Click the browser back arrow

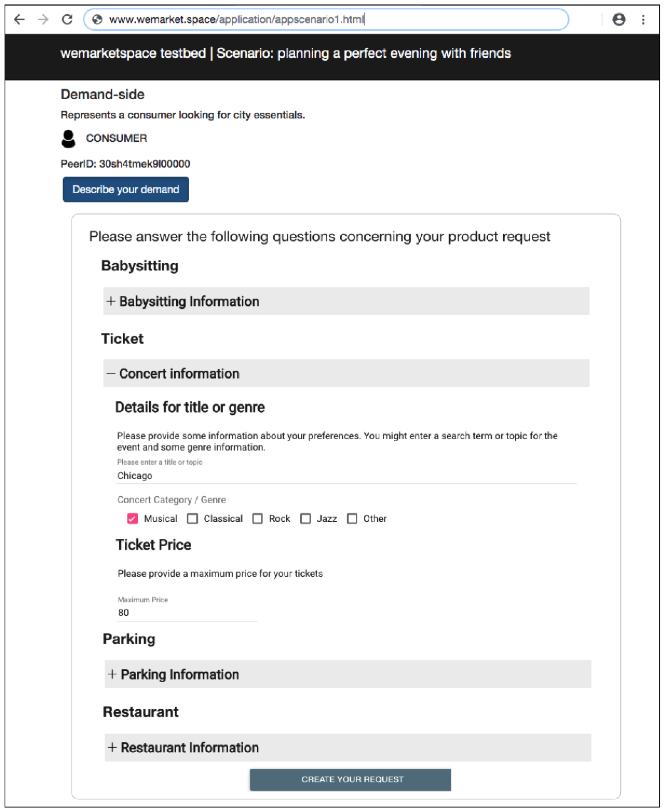19,19
